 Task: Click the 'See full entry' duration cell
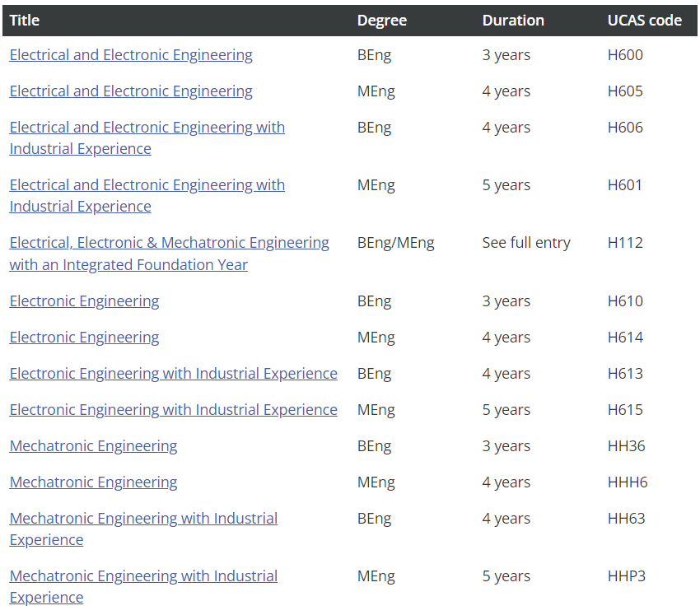tap(526, 244)
